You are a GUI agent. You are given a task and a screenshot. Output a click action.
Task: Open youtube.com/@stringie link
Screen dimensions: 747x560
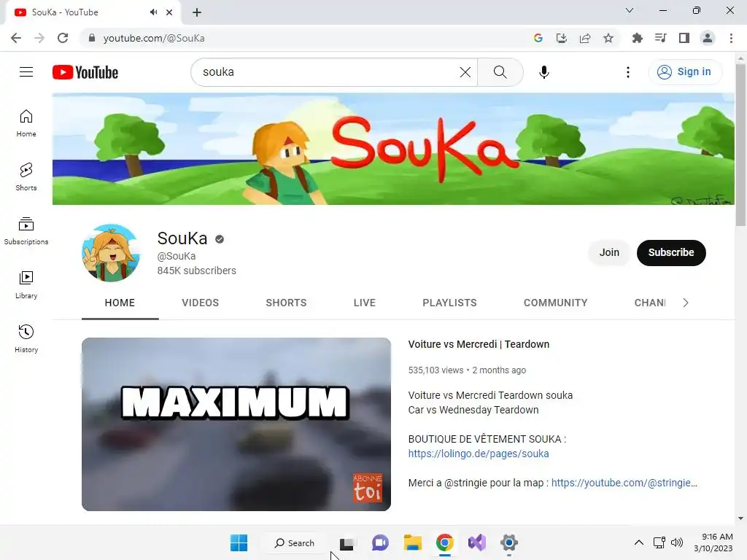(x=624, y=483)
